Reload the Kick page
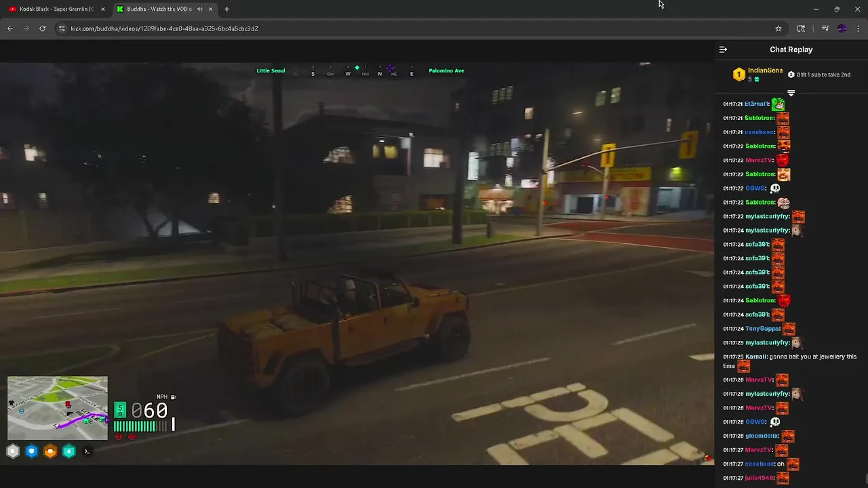 43,28
